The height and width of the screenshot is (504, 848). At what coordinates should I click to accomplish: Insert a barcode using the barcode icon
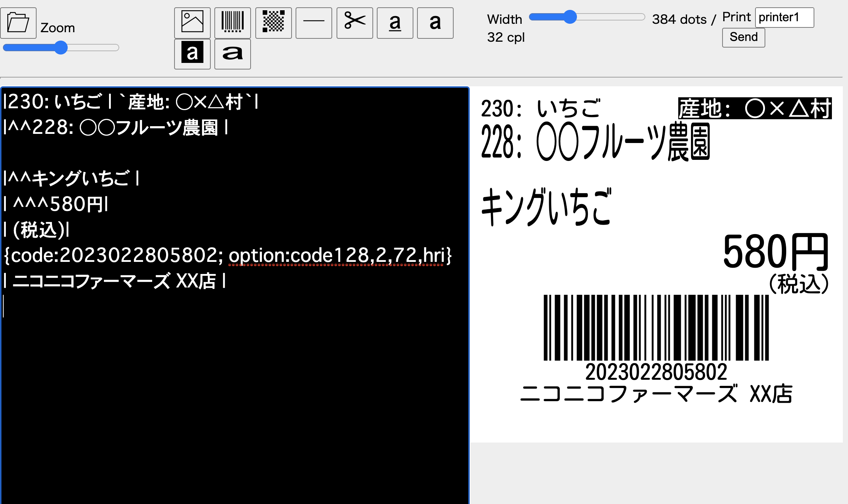pyautogui.click(x=232, y=22)
